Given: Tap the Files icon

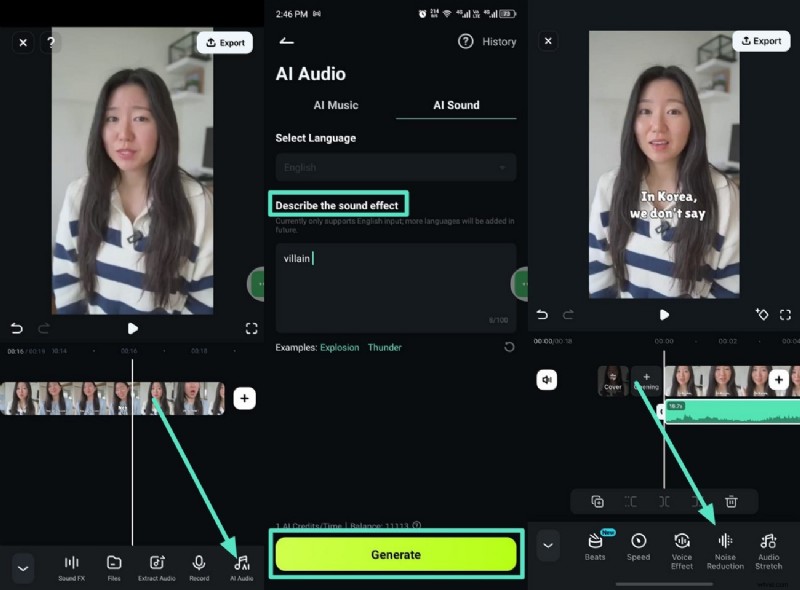Looking at the screenshot, I should click(114, 565).
